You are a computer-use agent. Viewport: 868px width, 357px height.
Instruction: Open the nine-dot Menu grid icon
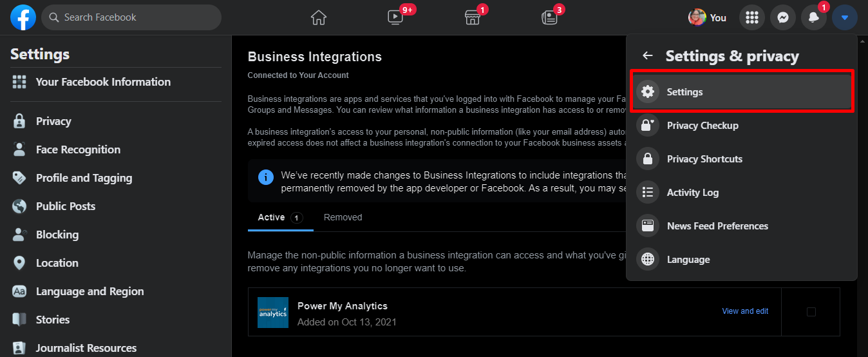pos(751,18)
